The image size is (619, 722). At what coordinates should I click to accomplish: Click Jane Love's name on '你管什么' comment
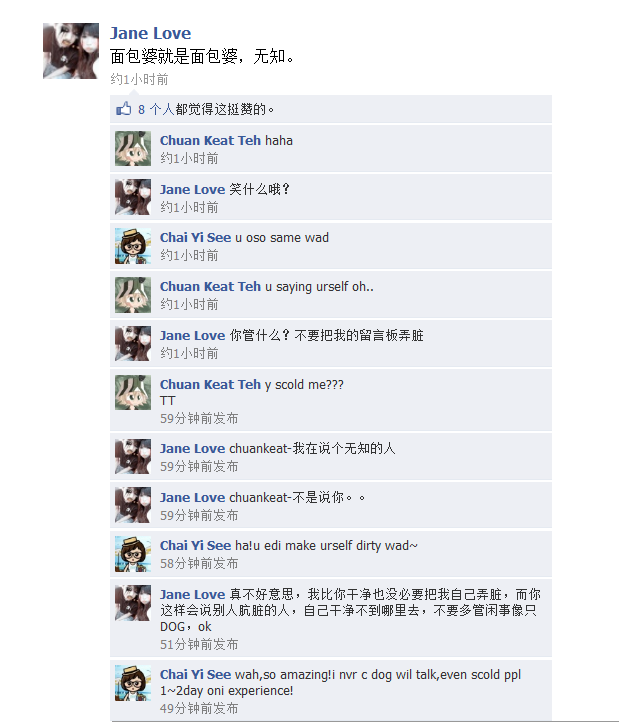193,336
